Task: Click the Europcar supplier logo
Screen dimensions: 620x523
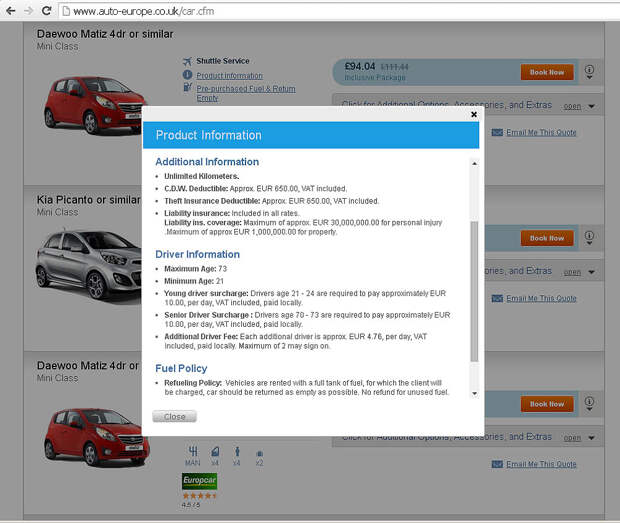Action: (x=199, y=481)
